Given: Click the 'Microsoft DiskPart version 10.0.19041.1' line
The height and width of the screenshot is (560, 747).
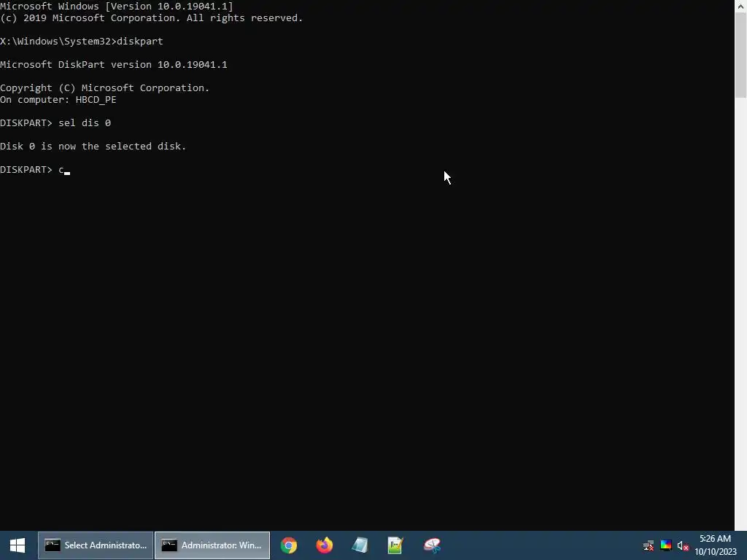Looking at the screenshot, I should click(x=113, y=64).
